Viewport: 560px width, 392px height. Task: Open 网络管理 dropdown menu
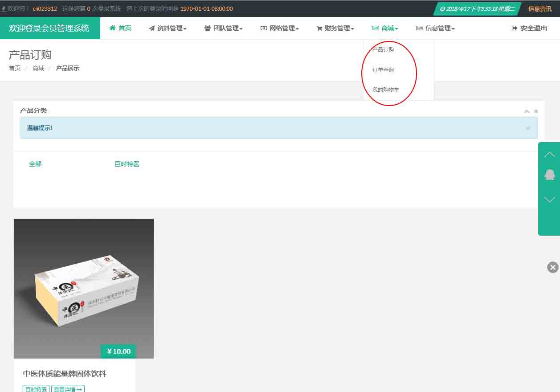[279, 28]
